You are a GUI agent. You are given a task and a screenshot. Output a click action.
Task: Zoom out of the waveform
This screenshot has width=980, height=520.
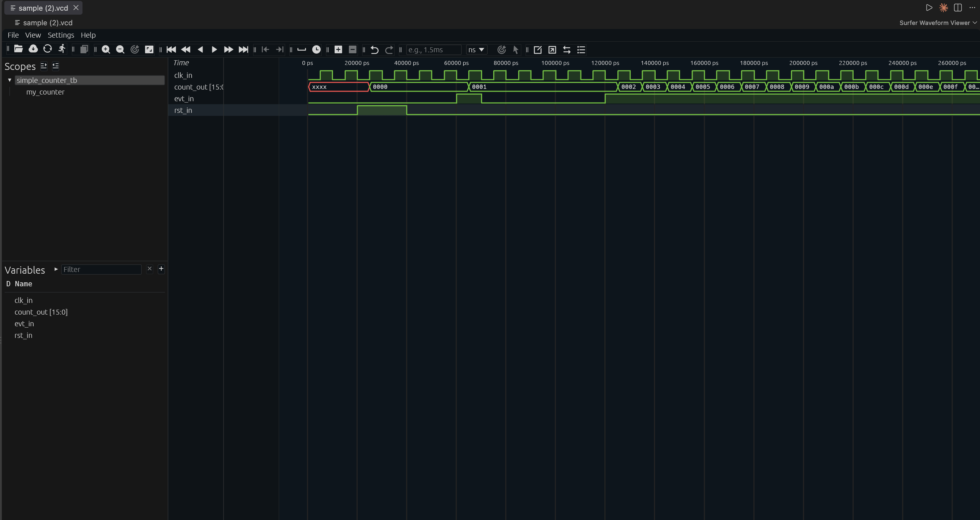click(x=120, y=50)
